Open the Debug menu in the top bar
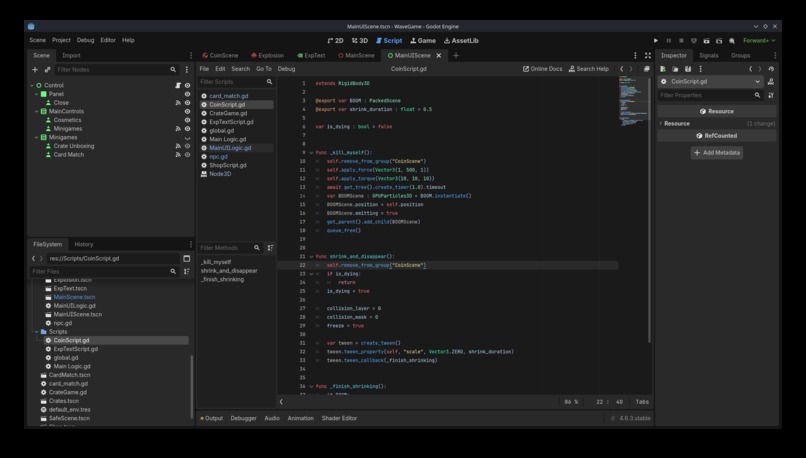806x458 pixels. click(x=85, y=40)
